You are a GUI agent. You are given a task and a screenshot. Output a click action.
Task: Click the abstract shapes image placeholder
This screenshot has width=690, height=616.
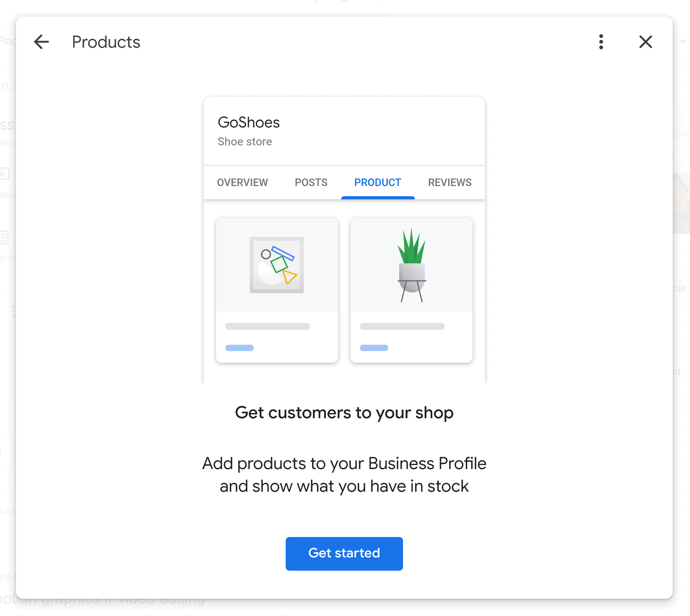click(277, 265)
